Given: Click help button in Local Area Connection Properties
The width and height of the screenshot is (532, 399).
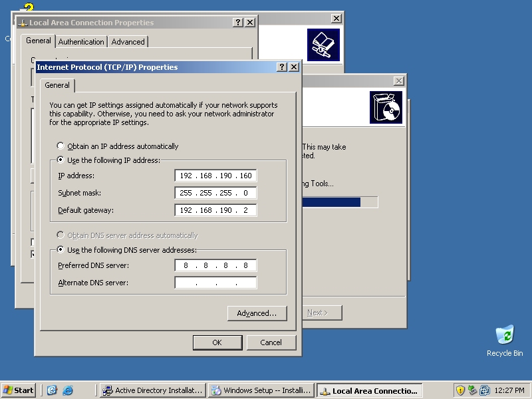Looking at the screenshot, I should 238,23.
